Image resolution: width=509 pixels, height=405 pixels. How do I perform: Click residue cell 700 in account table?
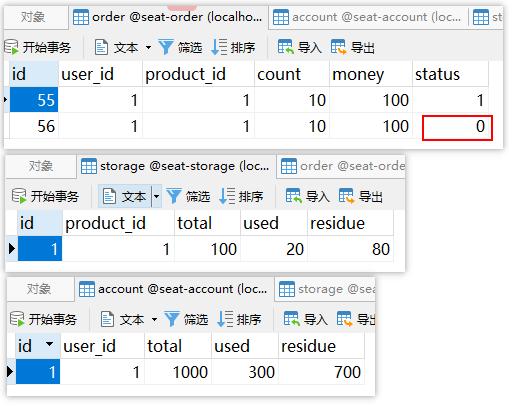coord(321,372)
